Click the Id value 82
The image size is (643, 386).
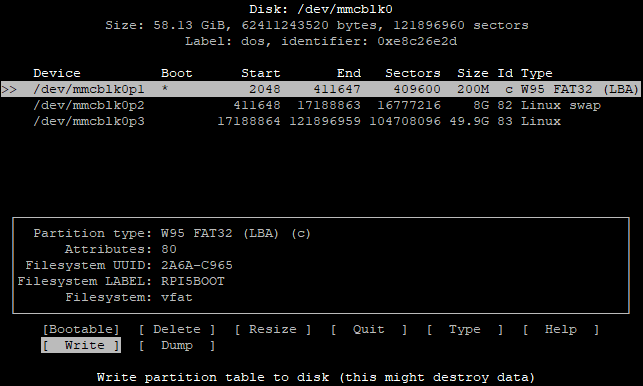click(505, 105)
